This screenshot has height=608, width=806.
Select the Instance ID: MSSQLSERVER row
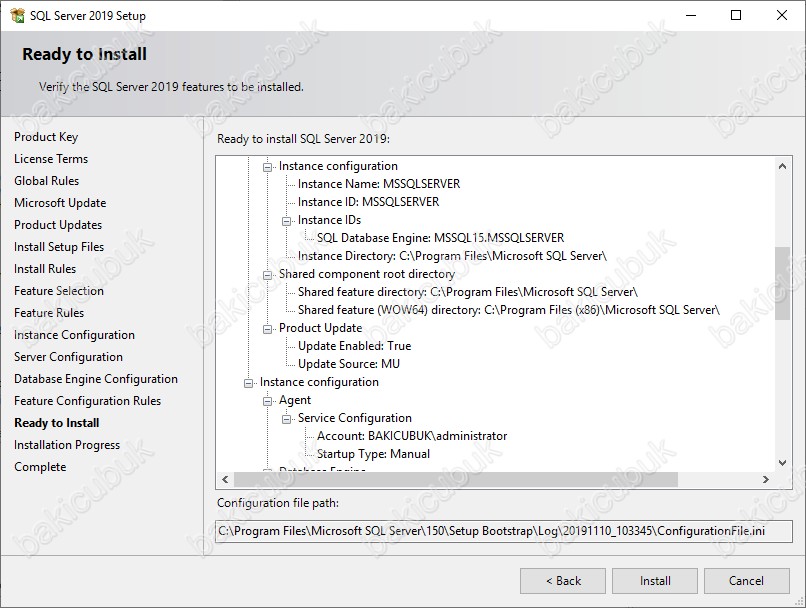click(369, 202)
